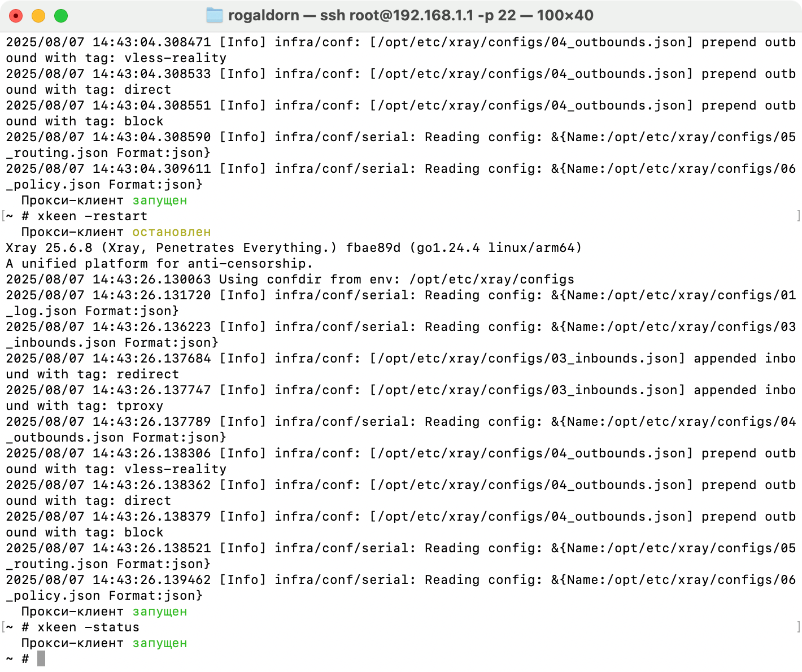Minimize the terminal window with yellow button
The width and height of the screenshot is (802, 672).
[x=38, y=16]
